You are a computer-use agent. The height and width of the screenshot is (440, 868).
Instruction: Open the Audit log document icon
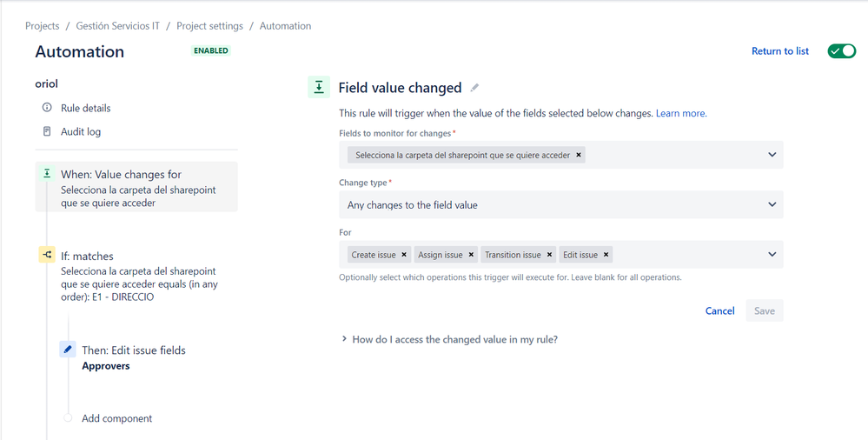tap(47, 131)
